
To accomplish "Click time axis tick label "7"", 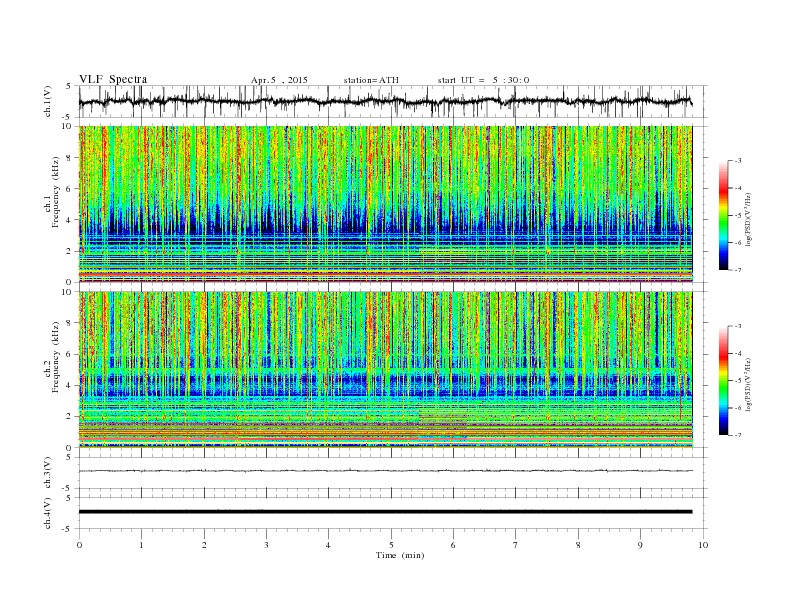I will pyautogui.click(x=516, y=545).
